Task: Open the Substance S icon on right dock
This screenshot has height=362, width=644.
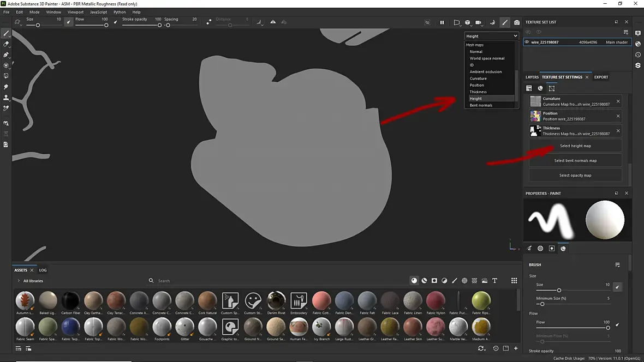Action: 638,65
